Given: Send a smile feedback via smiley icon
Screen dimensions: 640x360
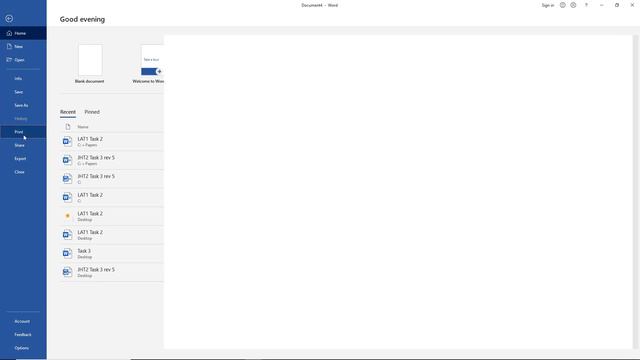Looking at the screenshot, I should [562, 5].
